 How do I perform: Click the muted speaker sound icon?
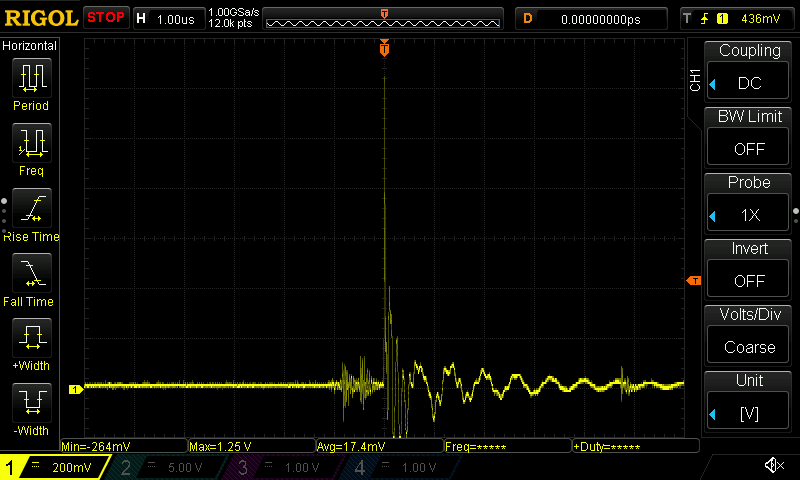point(774,465)
